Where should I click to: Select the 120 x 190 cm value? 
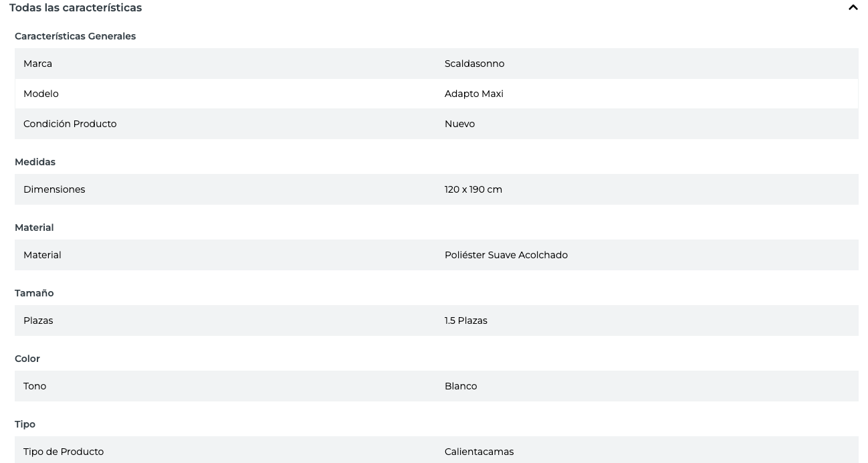coord(473,189)
